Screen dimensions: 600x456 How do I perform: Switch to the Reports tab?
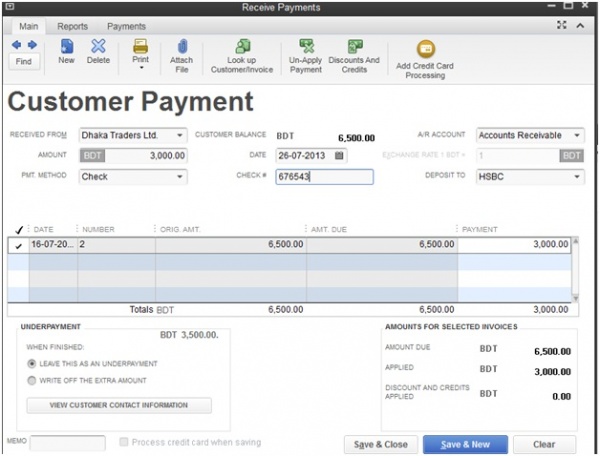click(72, 26)
